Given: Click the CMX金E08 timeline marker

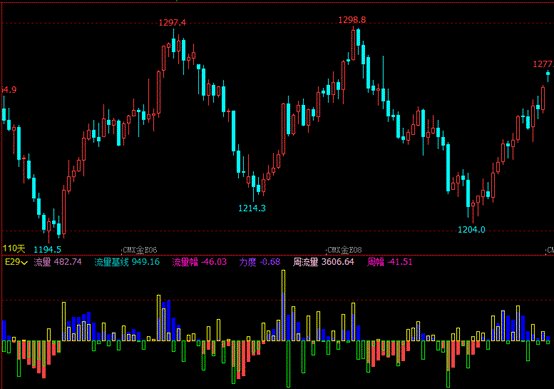Looking at the screenshot, I should pos(344,250).
